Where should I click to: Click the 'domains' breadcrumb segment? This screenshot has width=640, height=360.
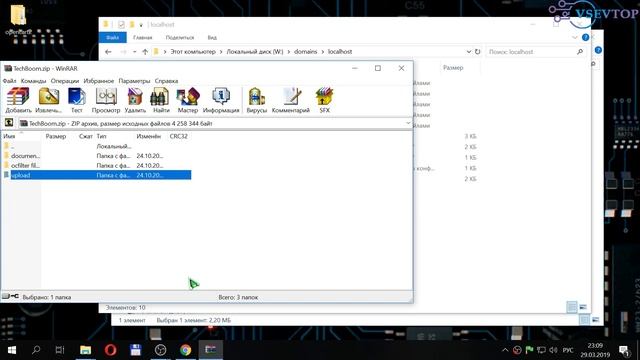[x=305, y=52]
